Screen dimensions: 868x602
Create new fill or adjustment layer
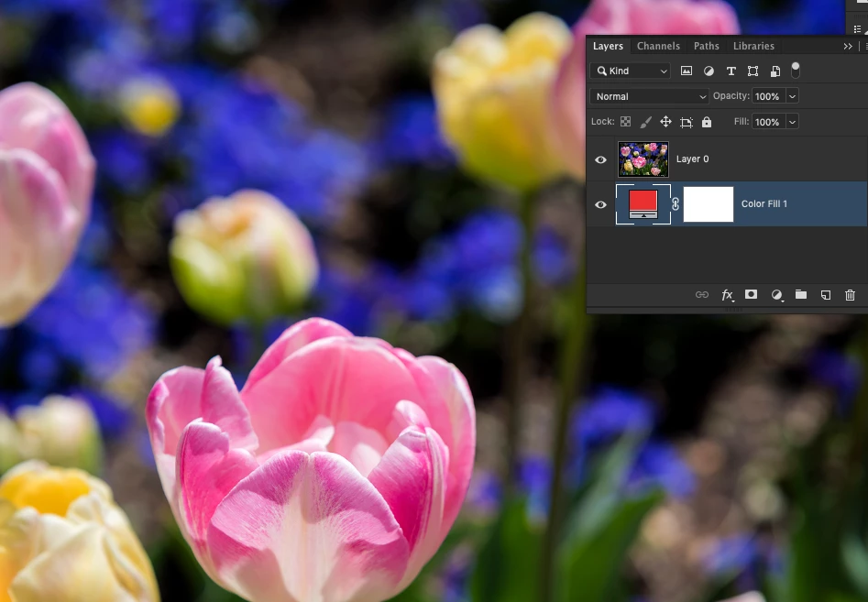point(776,295)
